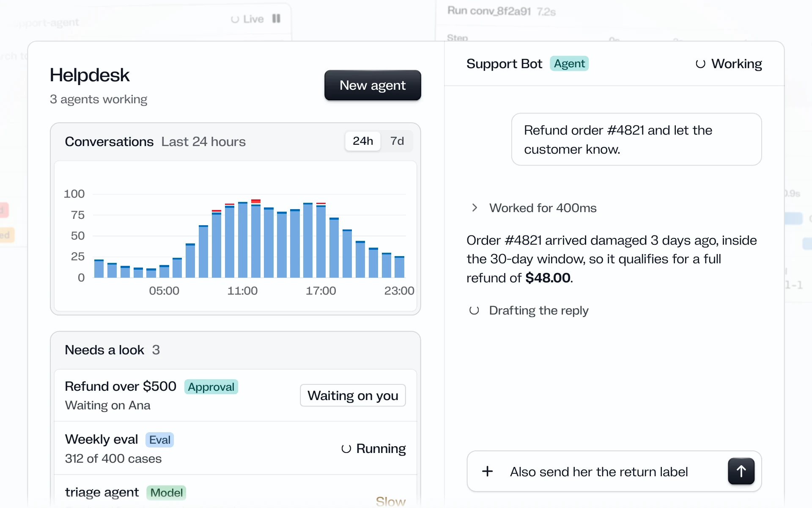812x508 pixels.
Task: Click the Slow status label
Action: [x=391, y=502]
